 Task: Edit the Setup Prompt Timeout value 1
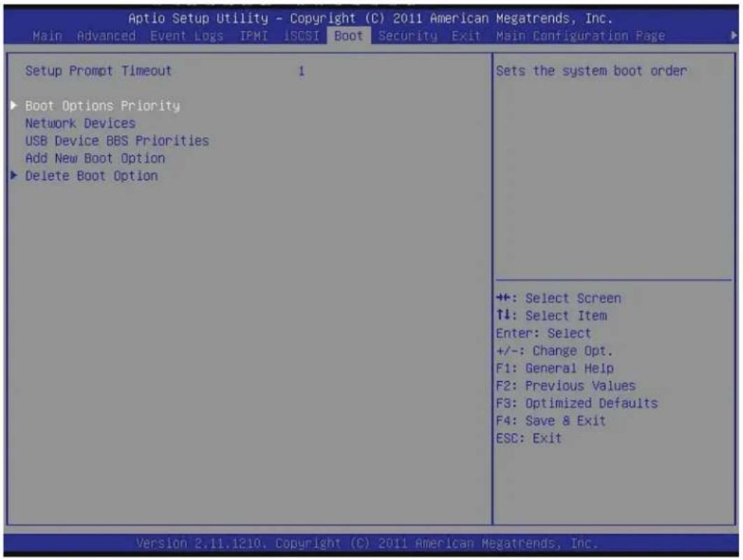point(302,71)
